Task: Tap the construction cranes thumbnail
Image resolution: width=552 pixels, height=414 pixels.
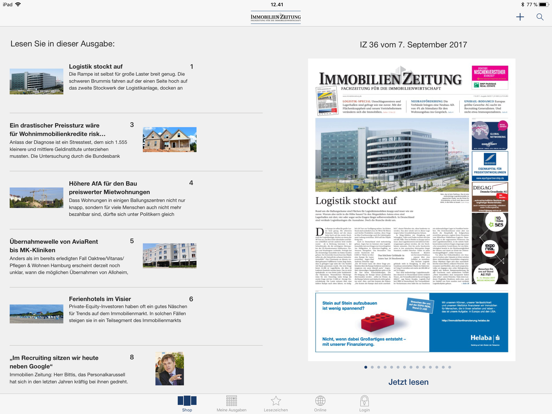Action: [x=36, y=197]
